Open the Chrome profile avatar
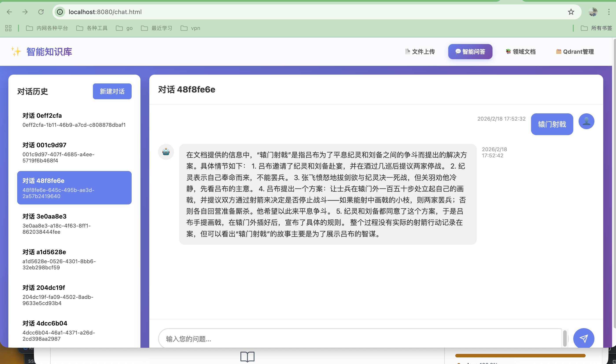The height and width of the screenshot is (364, 616). pos(593,12)
